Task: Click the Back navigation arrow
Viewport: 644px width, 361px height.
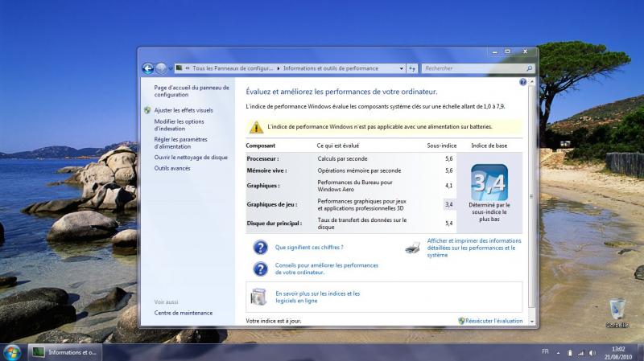Action: 147,68
